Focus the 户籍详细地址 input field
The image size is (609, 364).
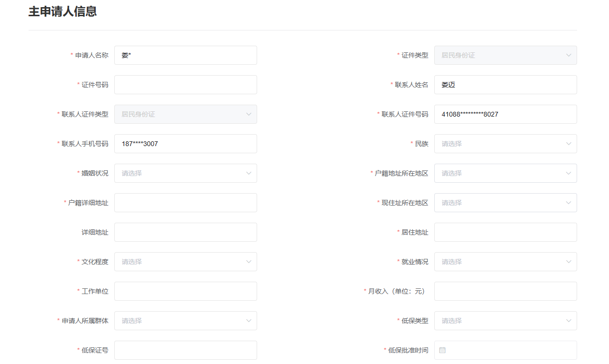[x=186, y=203]
